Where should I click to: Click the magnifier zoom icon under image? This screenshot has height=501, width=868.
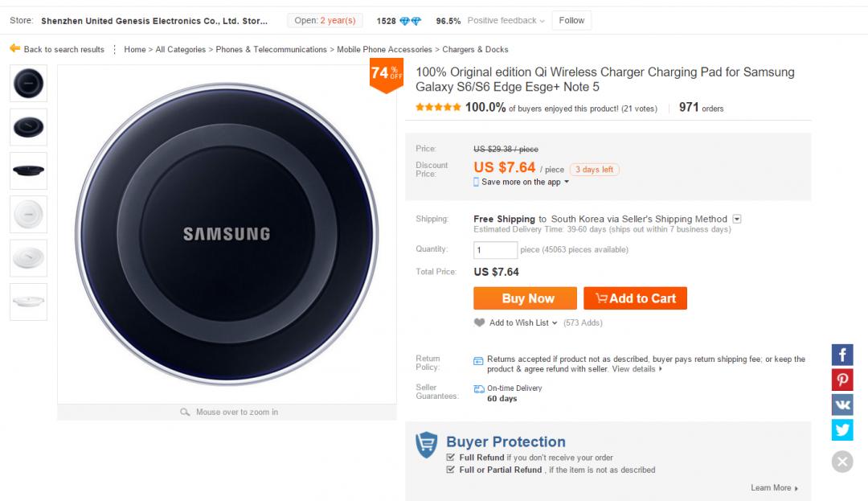[x=186, y=412]
